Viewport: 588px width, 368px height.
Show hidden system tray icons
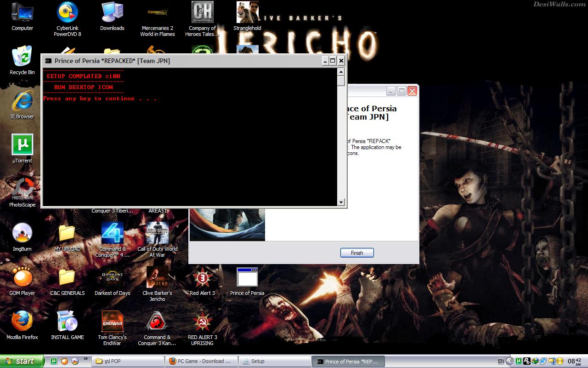509,362
